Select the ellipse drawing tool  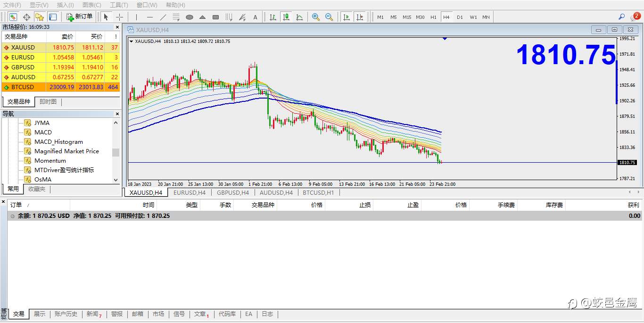point(189,17)
